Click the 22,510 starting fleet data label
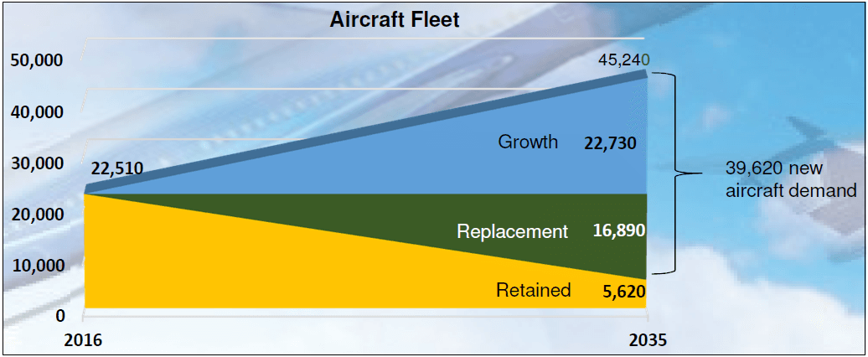 pyautogui.click(x=116, y=169)
